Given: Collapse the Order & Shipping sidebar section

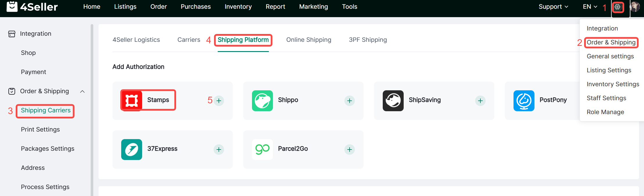Looking at the screenshot, I should [82, 91].
